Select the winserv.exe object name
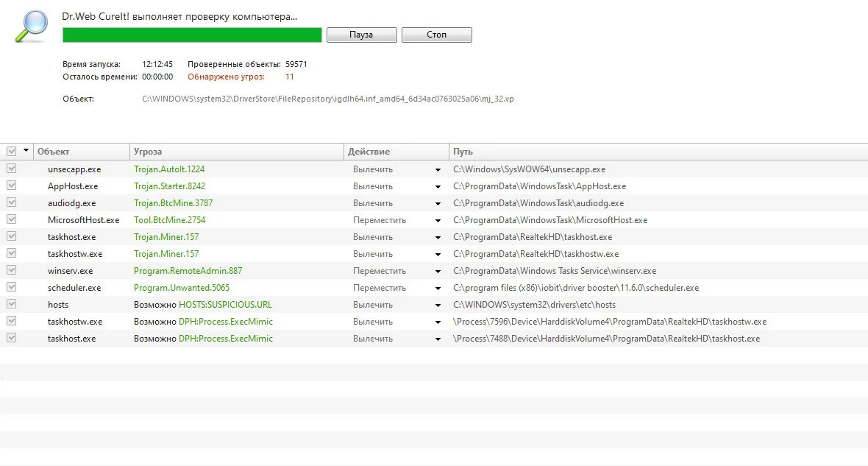Viewport: 868px width, 466px height. (x=71, y=271)
